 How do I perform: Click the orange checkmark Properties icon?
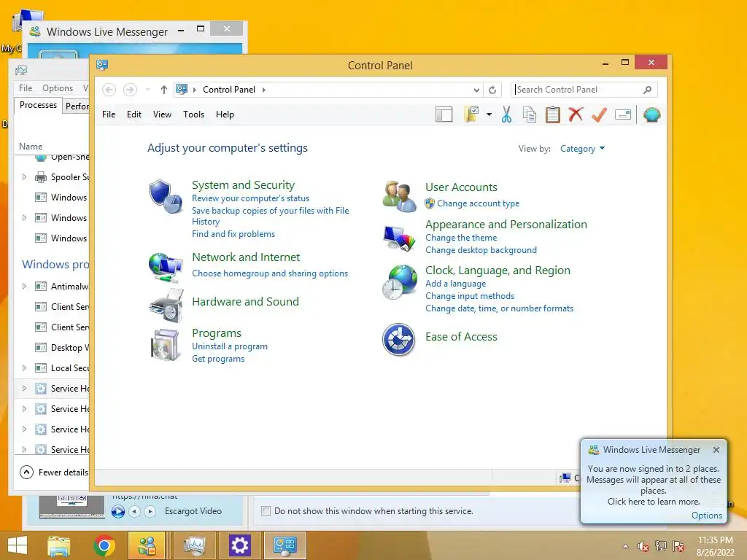pyautogui.click(x=600, y=114)
